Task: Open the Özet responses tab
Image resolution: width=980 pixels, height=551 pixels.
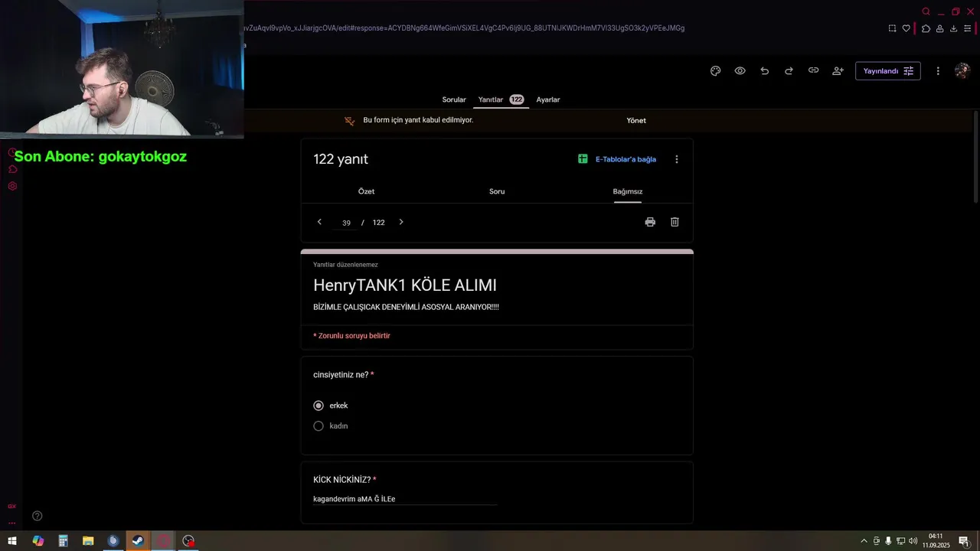Action: coord(366,191)
